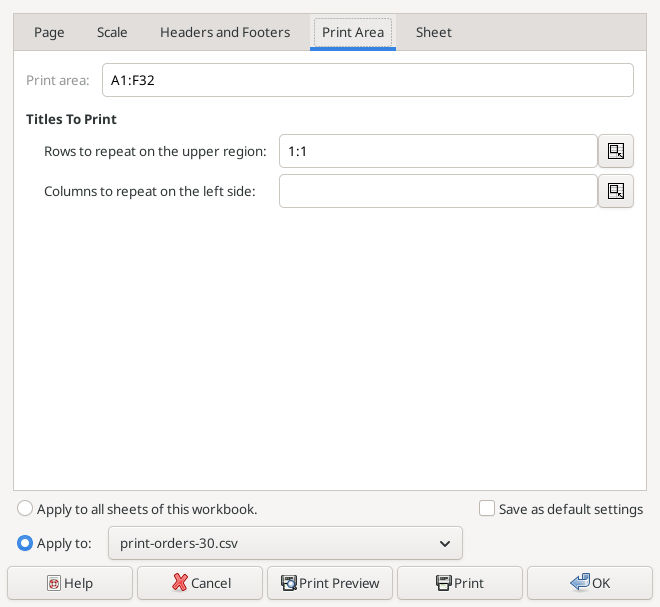Open Print Preview
Screen dimensions: 660x607
click(330, 583)
